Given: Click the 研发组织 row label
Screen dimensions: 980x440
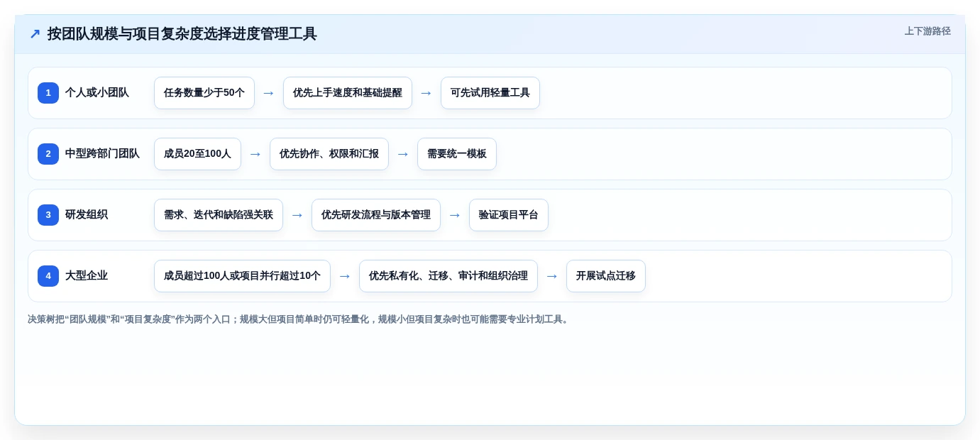Looking at the screenshot, I should tap(87, 215).
